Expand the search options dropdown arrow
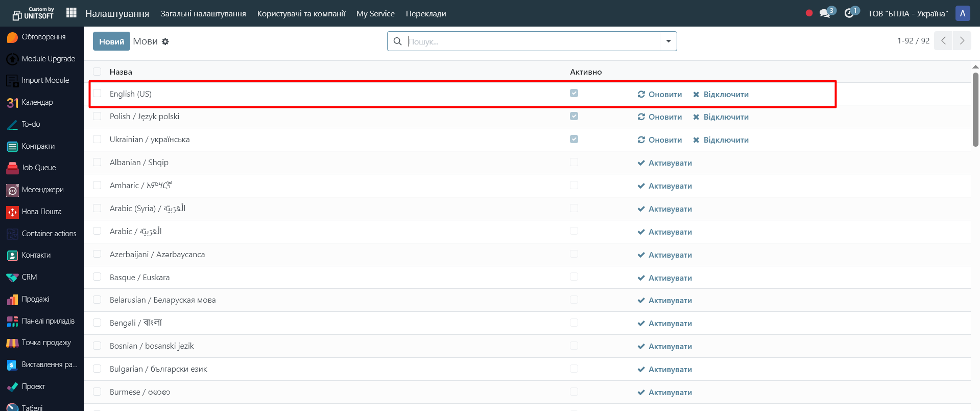980x411 pixels. [668, 41]
